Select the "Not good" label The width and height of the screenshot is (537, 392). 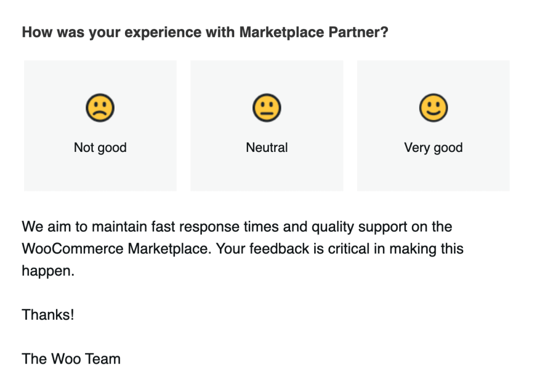coord(100,147)
